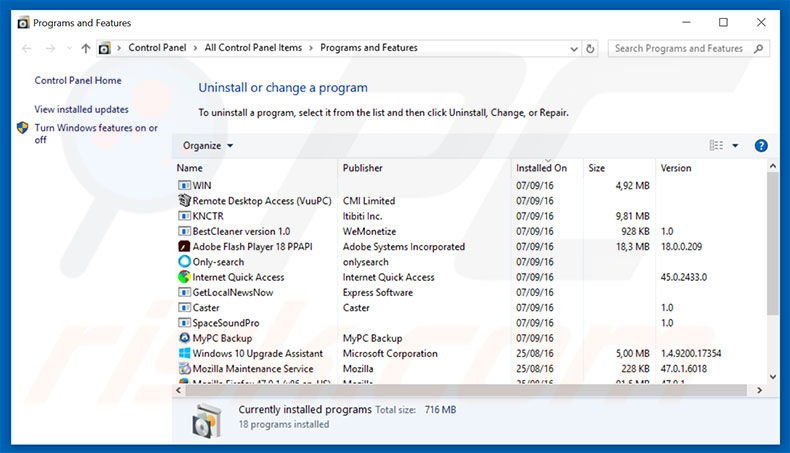Open the address bar history dropdown

click(573, 49)
